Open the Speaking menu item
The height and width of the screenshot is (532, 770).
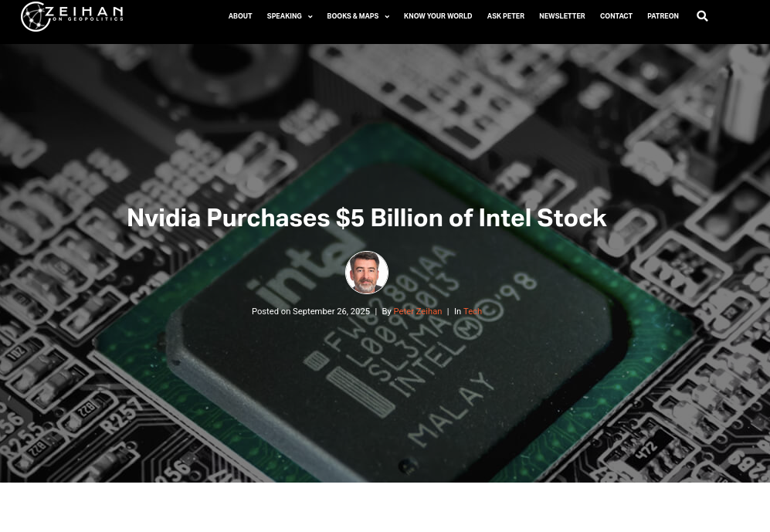pos(284,16)
